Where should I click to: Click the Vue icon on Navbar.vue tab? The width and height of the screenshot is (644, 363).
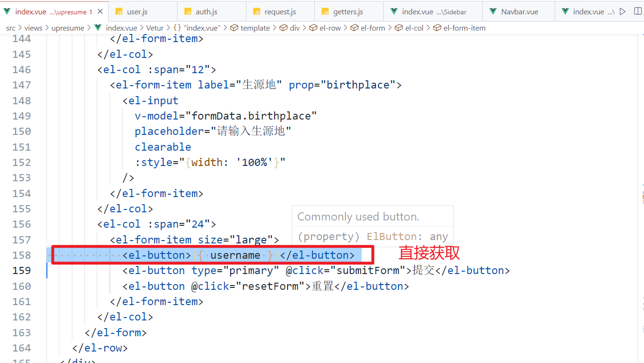[491, 11]
